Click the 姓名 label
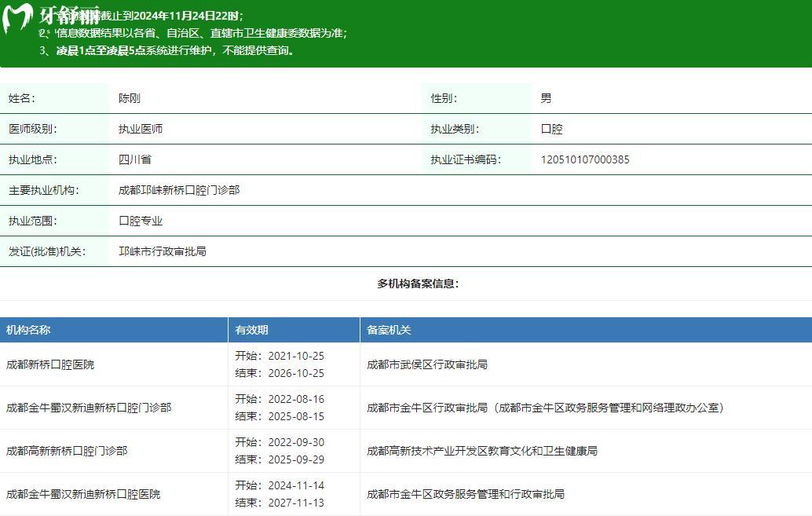Screen dimensions: 812x516 click(x=22, y=98)
